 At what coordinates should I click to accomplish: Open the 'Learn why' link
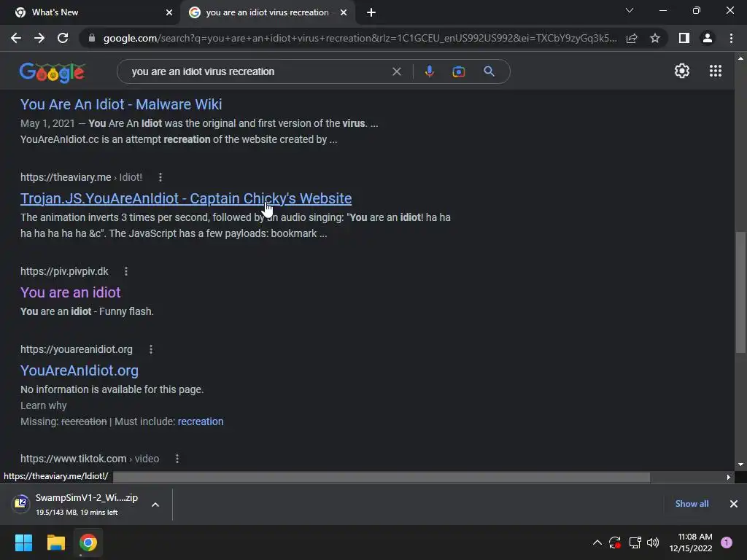(x=43, y=405)
